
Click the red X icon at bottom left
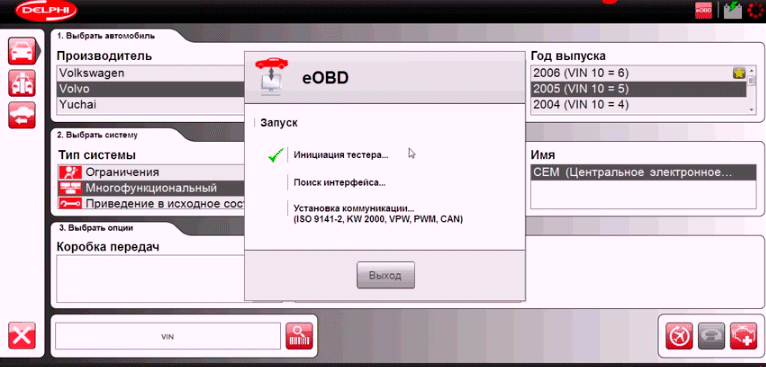pyautogui.click(x=22, y=336)
